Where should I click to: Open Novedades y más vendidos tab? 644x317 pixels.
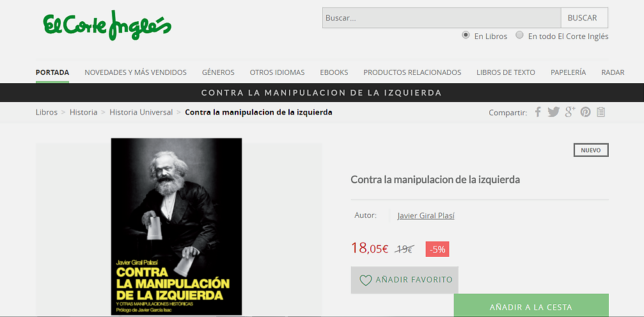point(136,72)
